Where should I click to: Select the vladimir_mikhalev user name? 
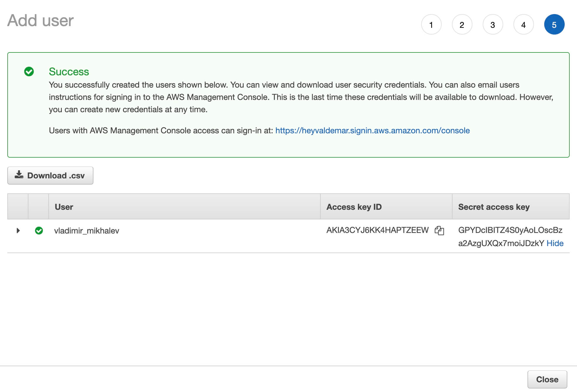pyautogui.click(x=87, y=231)
